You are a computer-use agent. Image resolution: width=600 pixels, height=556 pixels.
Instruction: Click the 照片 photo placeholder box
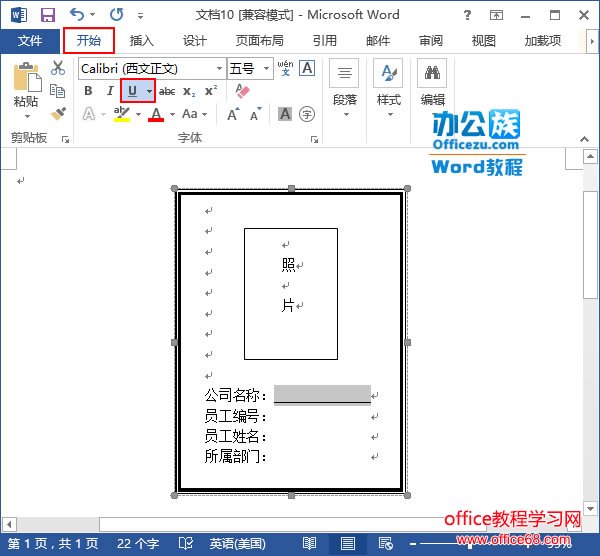pos(291,294)
